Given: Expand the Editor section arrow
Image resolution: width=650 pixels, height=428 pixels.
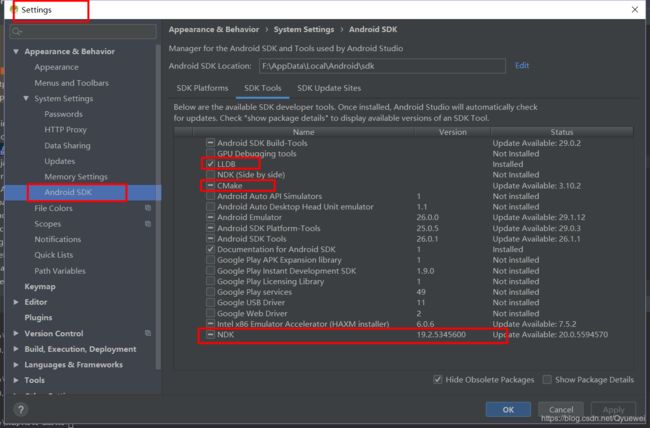Looking at the screenshot, I should pos(16,302).
